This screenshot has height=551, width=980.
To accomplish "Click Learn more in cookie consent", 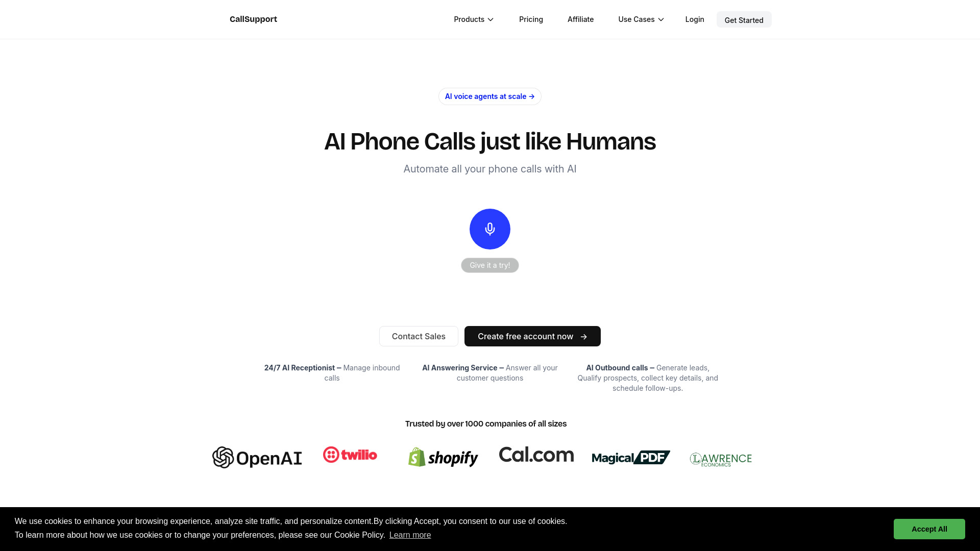I will pos(410,535).
